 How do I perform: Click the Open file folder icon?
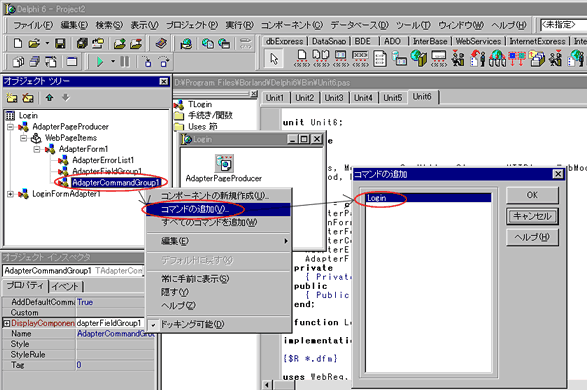(x=34, y=44)
